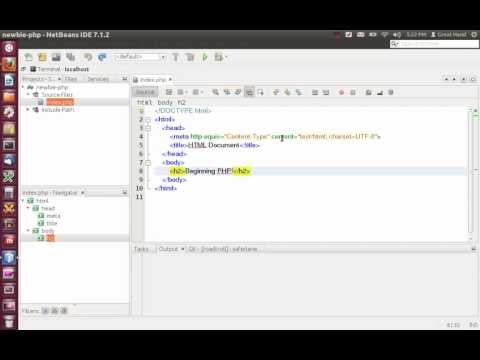Open Firefox from the Ubuntu launcher
Viewport: 480px width, 360px height.
click(x=9, y=64)
